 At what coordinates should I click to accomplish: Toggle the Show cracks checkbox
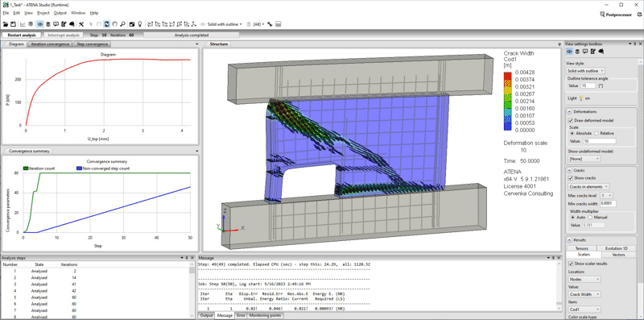571,178
